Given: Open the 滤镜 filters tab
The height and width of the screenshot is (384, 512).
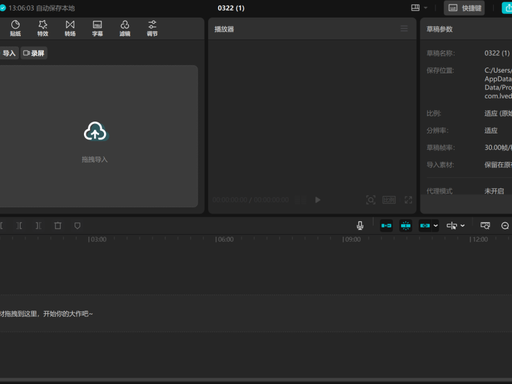Looking at the screenshot, I should click(x=125, y=28).
